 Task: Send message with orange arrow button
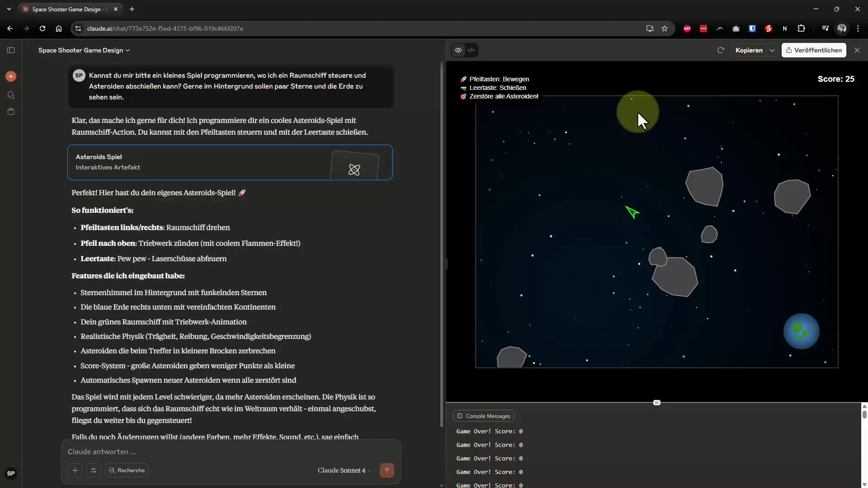click(x=387, y=470)
